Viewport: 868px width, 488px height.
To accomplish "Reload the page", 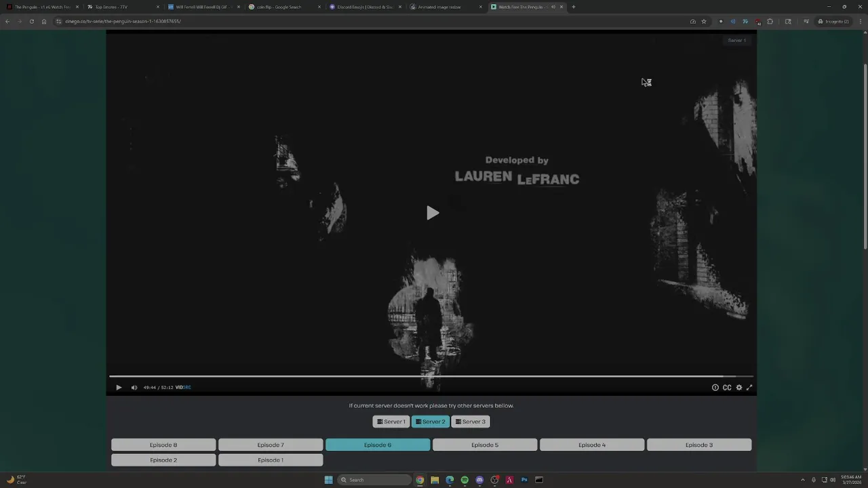I will tap(31, 21).
